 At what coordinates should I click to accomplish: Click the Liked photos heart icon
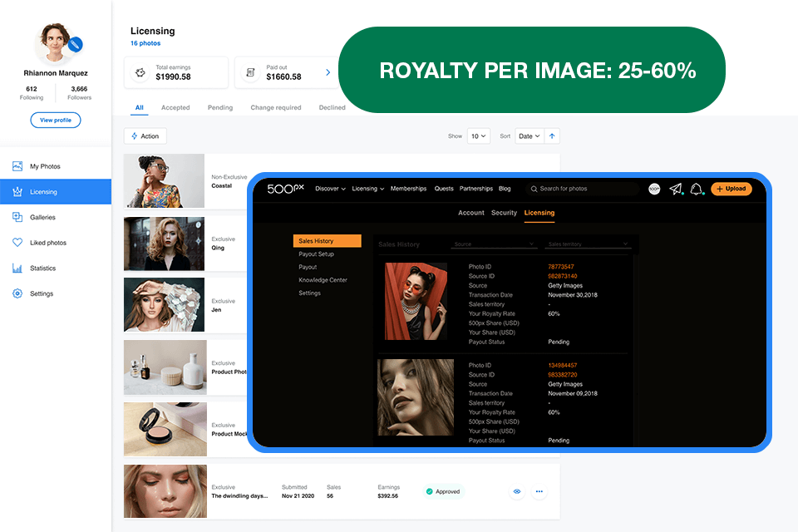coord(17,243)
